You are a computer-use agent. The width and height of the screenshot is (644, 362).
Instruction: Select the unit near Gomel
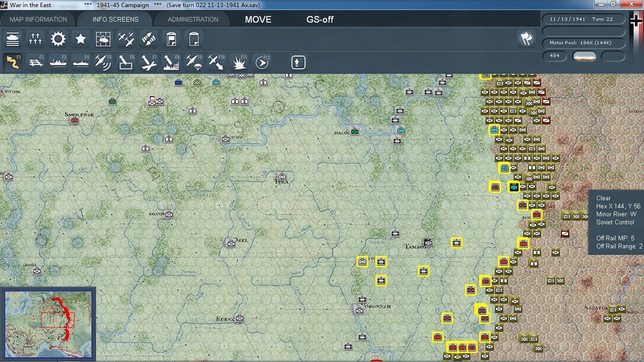(37, 271)
